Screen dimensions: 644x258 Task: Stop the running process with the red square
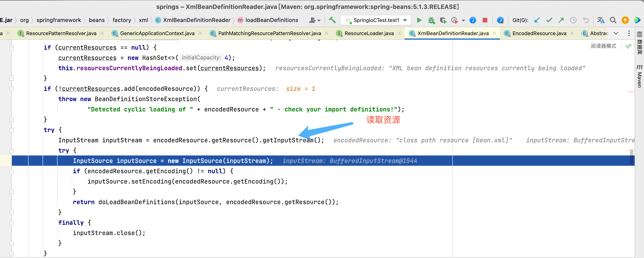click(x=485, y=20)
